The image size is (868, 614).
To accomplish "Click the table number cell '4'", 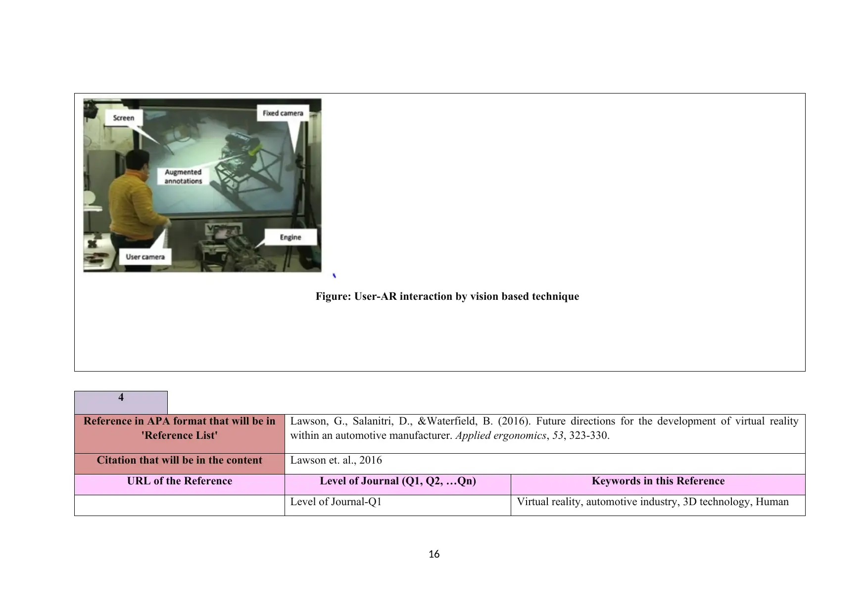I will [121, 402].
